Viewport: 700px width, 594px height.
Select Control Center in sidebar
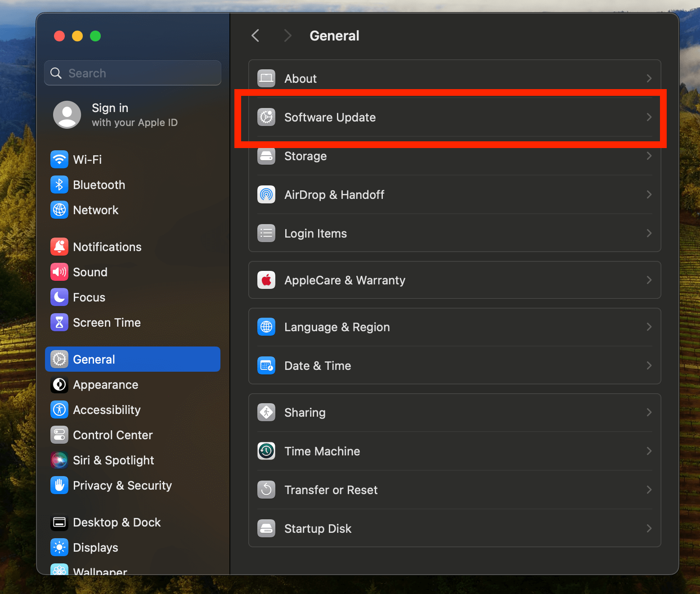(112, 435)
